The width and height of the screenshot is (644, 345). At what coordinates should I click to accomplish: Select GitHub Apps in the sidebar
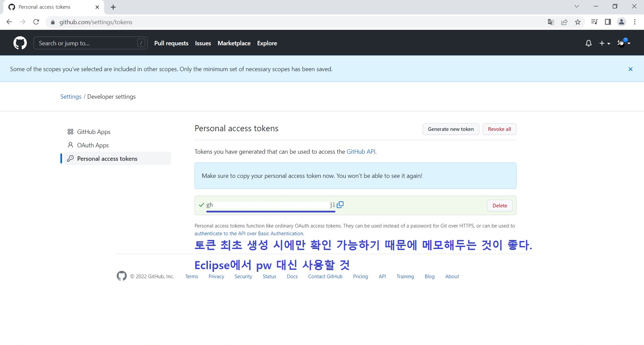click(117, 132)
